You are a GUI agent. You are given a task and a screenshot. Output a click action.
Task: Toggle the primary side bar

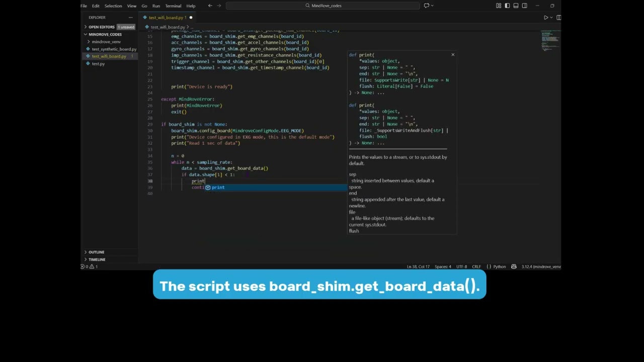pos(507,6)
